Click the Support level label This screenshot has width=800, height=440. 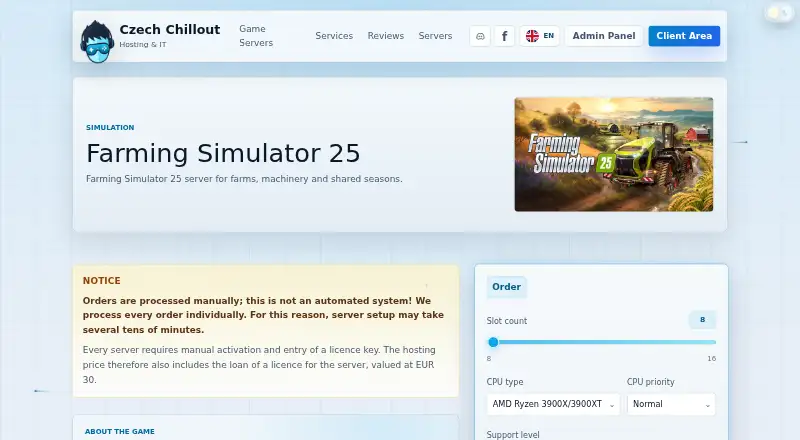(513, 435)
